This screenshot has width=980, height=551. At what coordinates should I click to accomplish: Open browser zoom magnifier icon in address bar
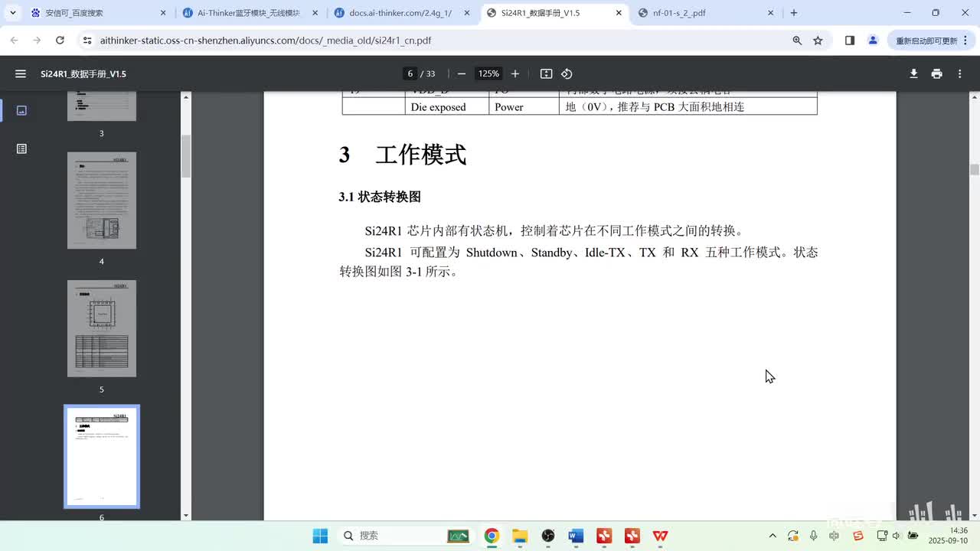click(x=797, y=41)
